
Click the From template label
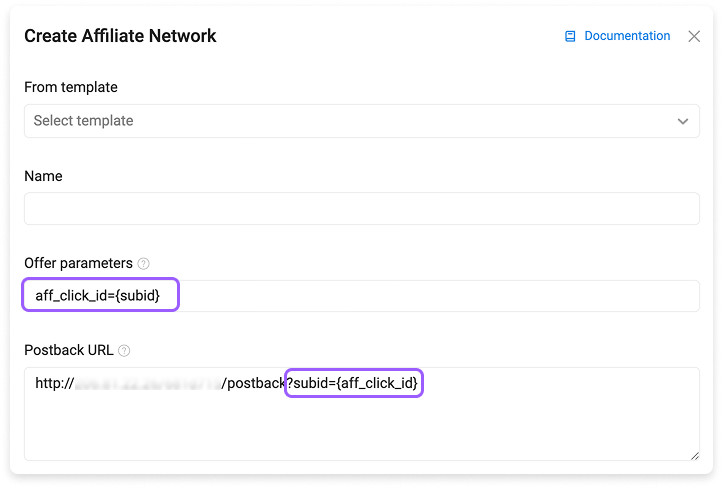coord(71,87)
